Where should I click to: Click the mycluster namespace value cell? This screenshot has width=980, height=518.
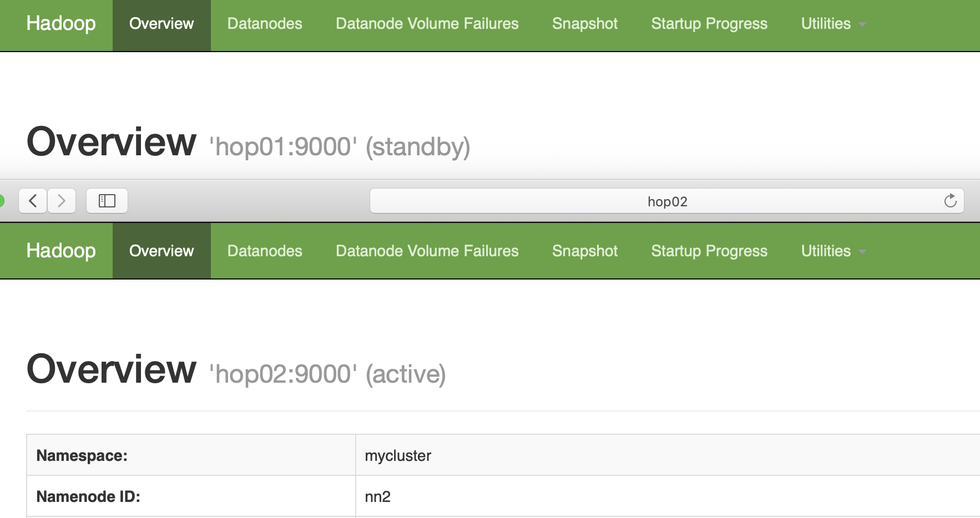[x=668, y=455]
